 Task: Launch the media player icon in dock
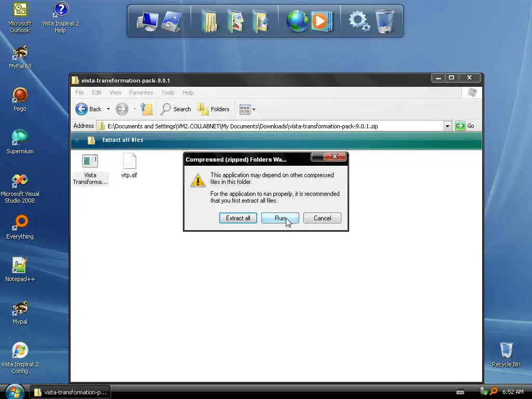click(322, 21)
